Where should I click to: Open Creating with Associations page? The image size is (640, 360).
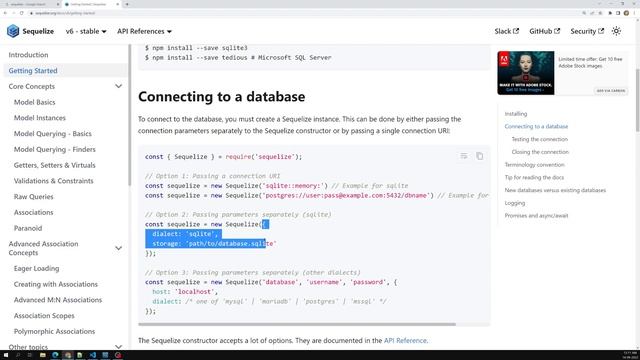[x=56, y=284]
